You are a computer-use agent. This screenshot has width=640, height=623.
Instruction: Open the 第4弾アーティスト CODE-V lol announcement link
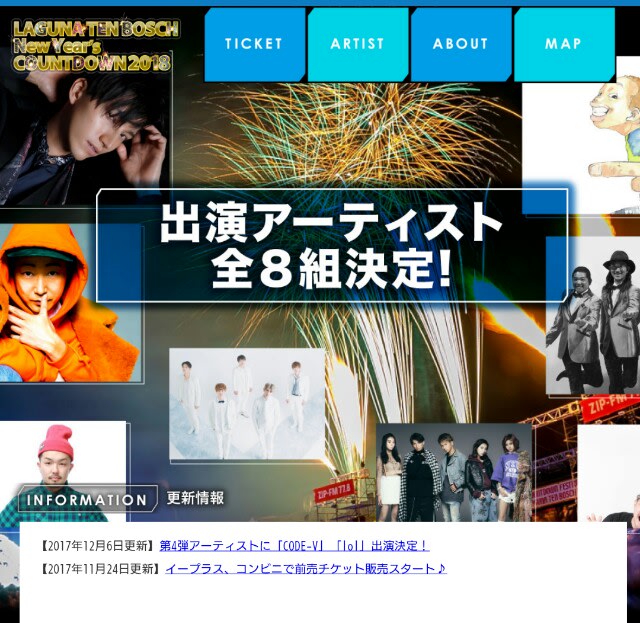point(294,546)
